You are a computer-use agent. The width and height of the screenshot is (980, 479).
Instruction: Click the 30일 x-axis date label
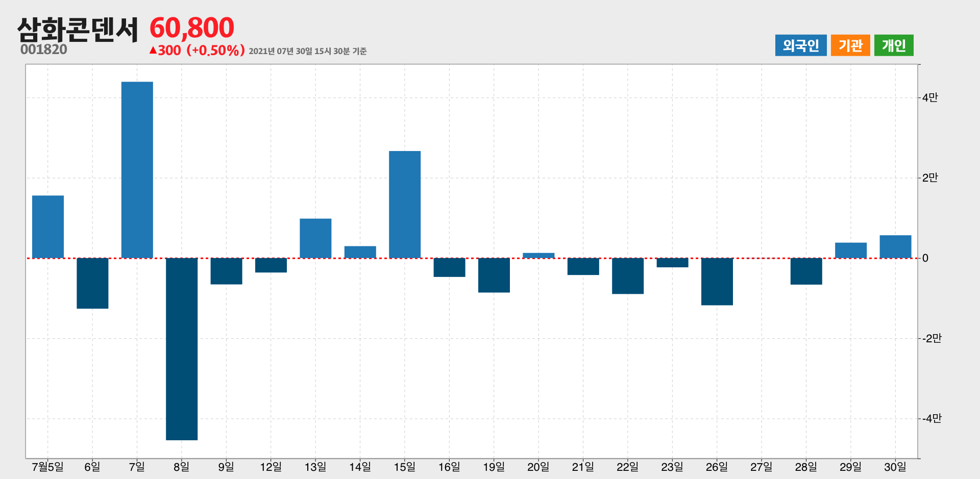pos(895,467)
